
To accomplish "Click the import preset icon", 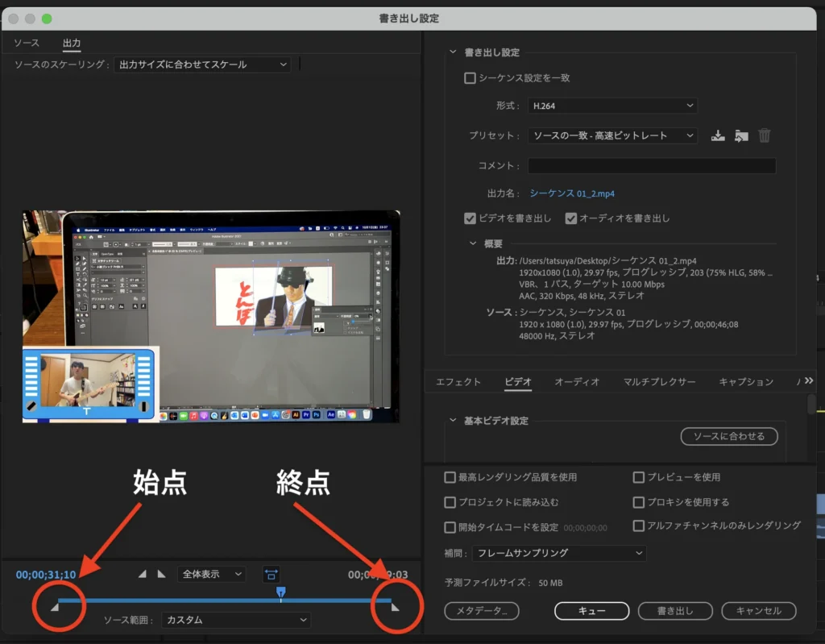I will 741,136.
